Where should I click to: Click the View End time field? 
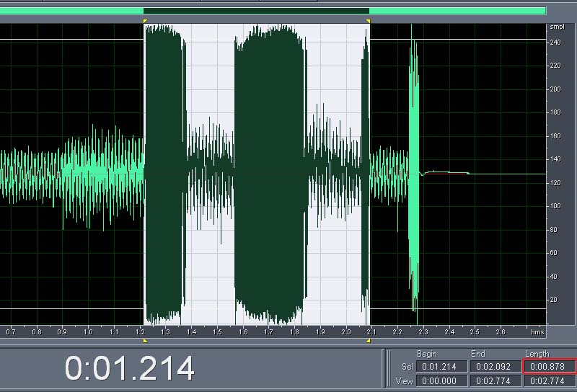pos(495,380)
